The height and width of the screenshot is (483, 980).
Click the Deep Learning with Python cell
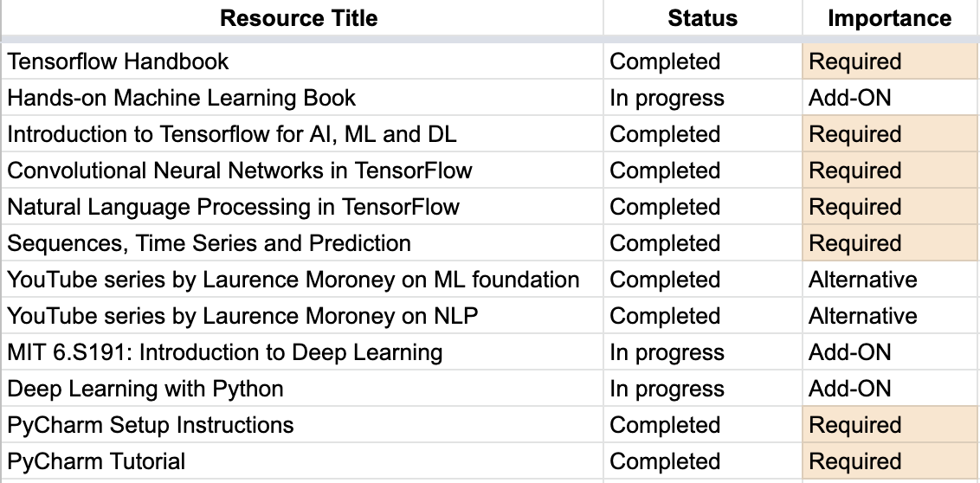click(145, 389)
